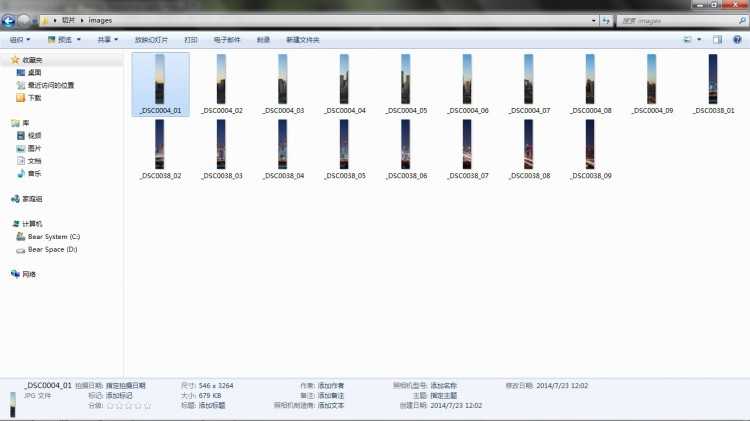The image size is (750, 421).
Task: Click 新建文件夹 new folder button
Action: [x=302, y=40]
